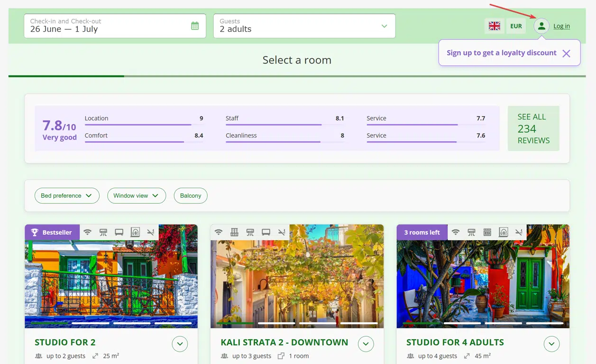Click the Select a room heading
The image size is (596, 364).
(297, 60)
